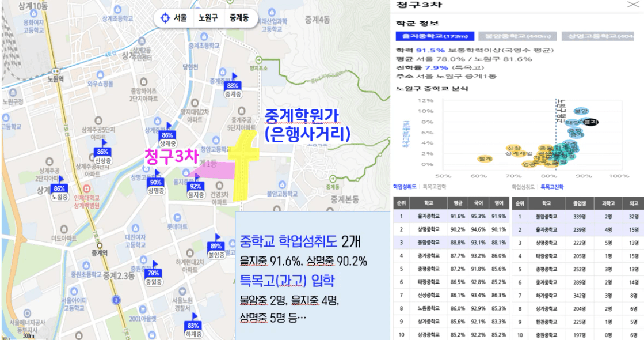Click the 인제대학교 상계백병원 hospital icon
The image size is (644, 340).
point(86,189)
